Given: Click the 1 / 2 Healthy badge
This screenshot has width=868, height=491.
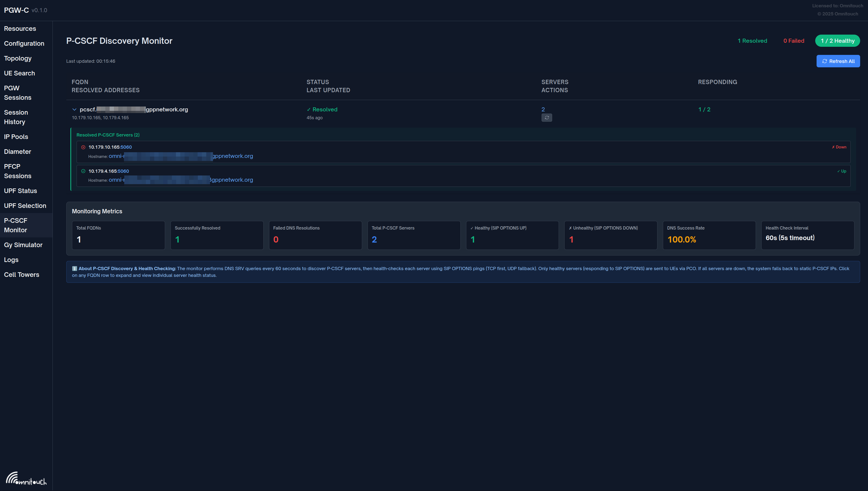Looking at the screenshot, I should pos(837,41).
